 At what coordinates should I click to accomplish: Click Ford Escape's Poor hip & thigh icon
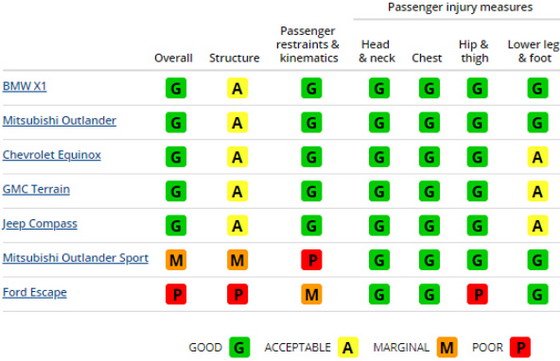477,294
